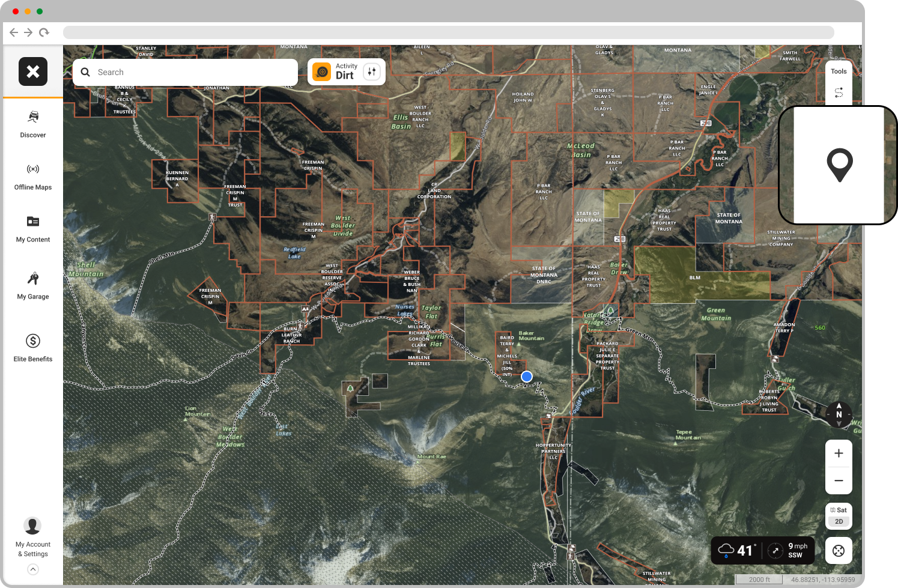Screen dimensions: 898x588
Task: Click the Green Mountain label
Action: (x=716, y=314)
